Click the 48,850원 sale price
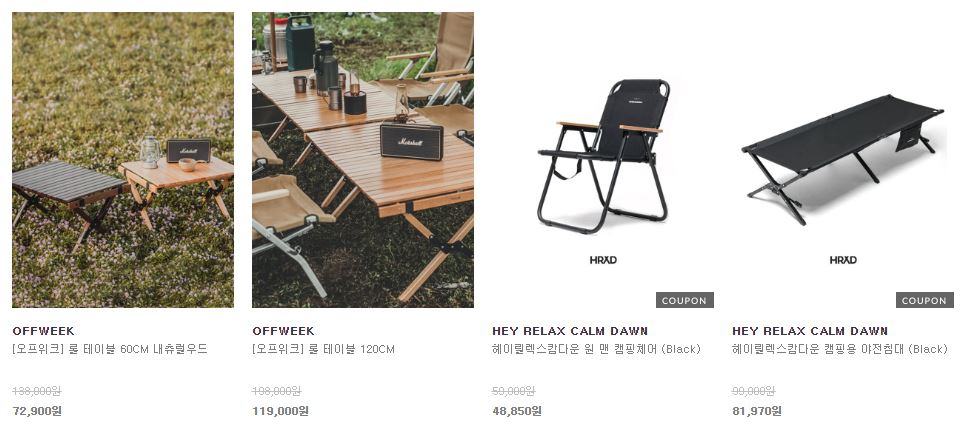The height and width of the screenshot is (444, 967). click(517, 411)
